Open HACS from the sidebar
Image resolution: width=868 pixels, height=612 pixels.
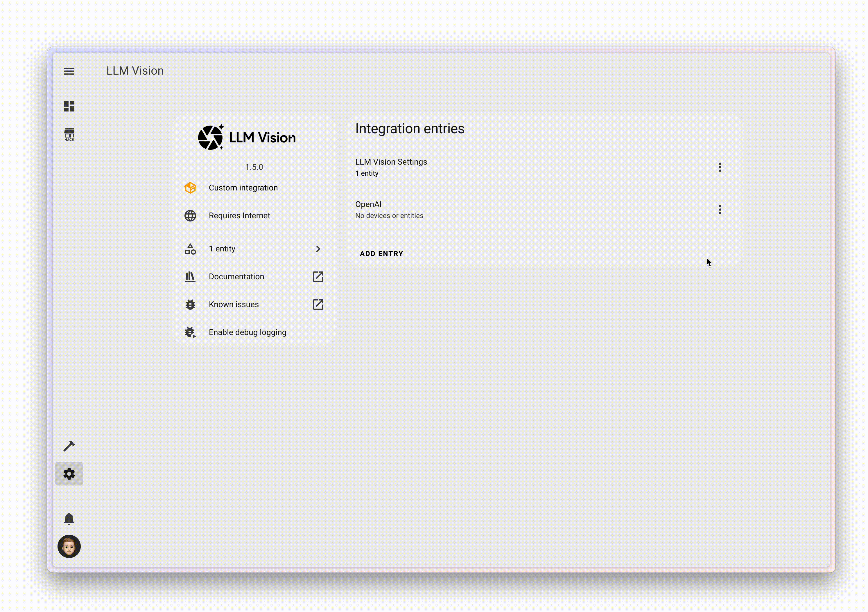[x=69, y=134]
